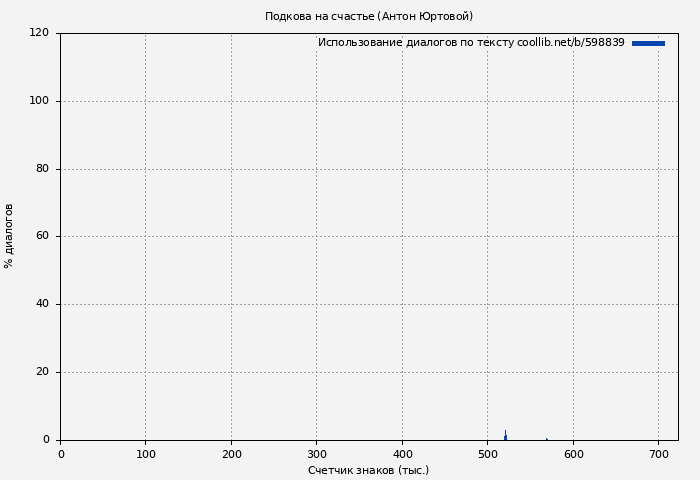Click the y-axis tick label 80

coord(43,169)
